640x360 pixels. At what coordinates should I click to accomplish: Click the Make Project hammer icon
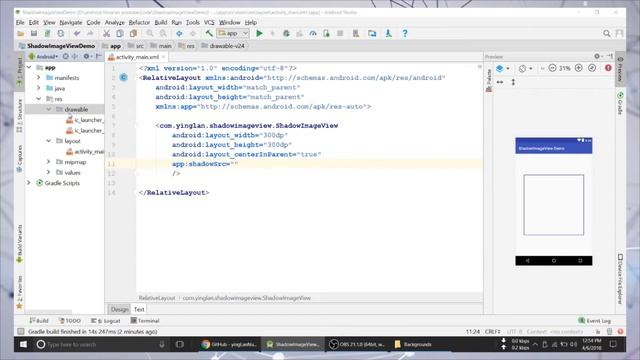tap(209, 33)
